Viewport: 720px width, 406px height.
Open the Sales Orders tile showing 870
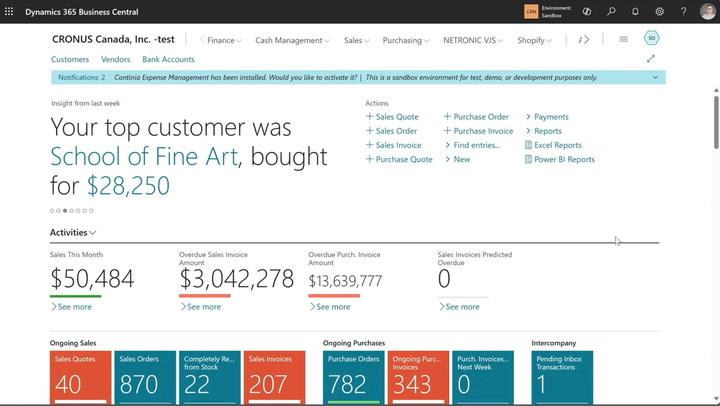[x=145, y=378]
